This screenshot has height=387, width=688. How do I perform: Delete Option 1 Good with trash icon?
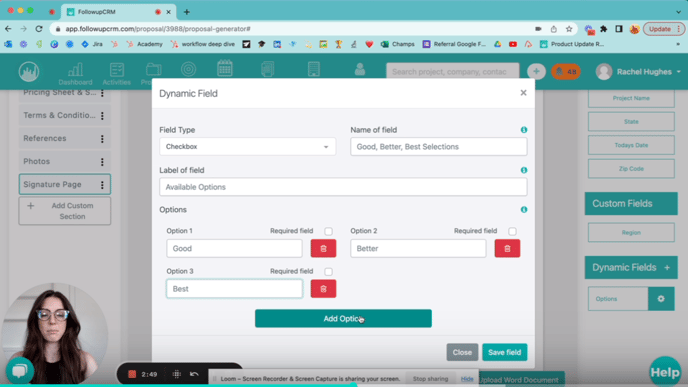coord(323,248)
